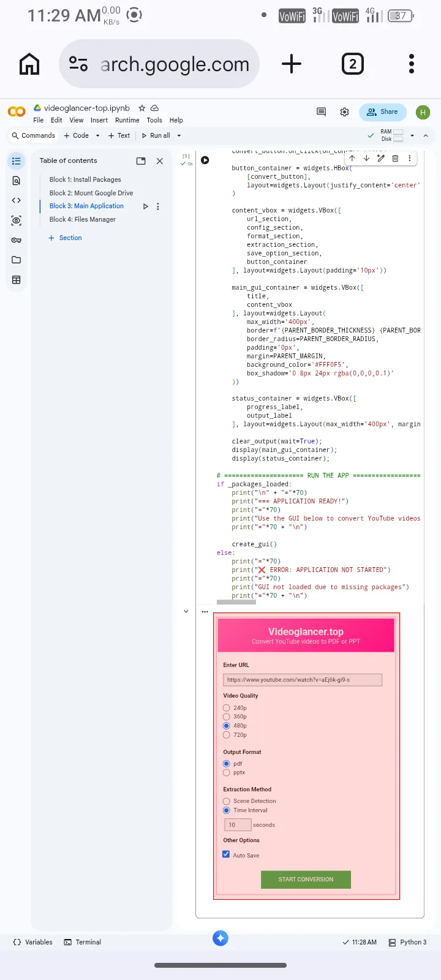Open Find and replace sidebar icon
Screen dimensions: 441x980
17,181
